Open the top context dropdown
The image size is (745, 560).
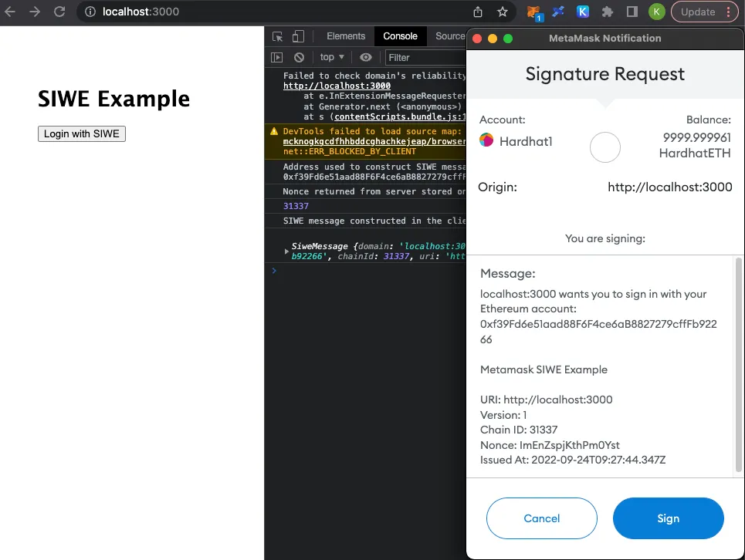point(332,57)
